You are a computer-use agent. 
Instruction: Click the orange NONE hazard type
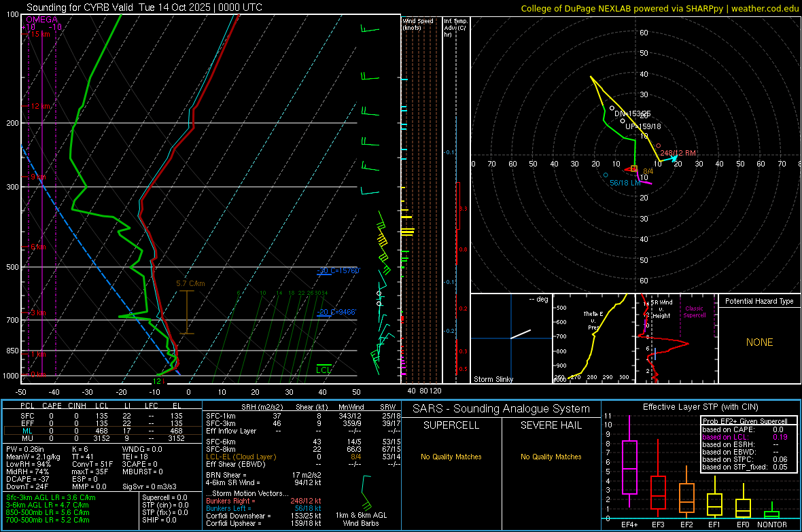tap(759, 342)
